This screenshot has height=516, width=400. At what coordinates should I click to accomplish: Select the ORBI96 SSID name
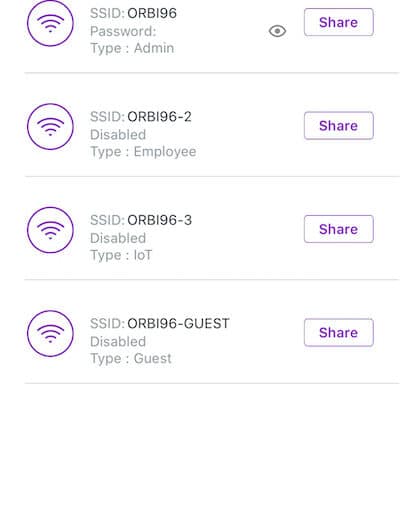tap(152, 13)
